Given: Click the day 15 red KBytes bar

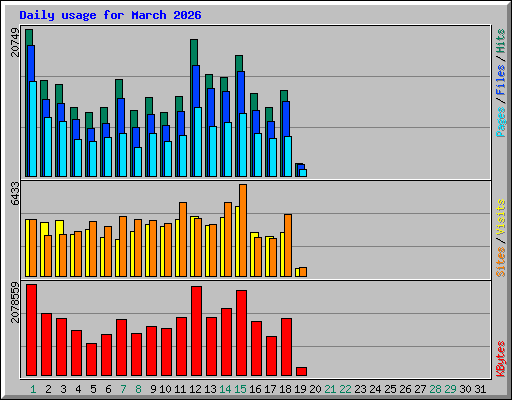Looking at the screenshot, I should (x=242, y=333).
